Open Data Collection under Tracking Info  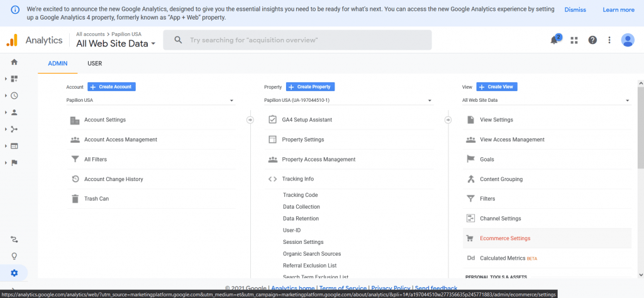click(x=301, y=207)
